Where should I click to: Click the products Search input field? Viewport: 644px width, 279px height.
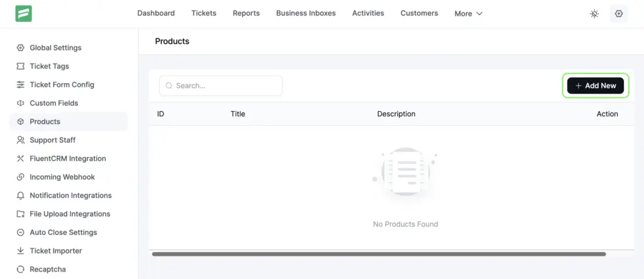point(221,85)
